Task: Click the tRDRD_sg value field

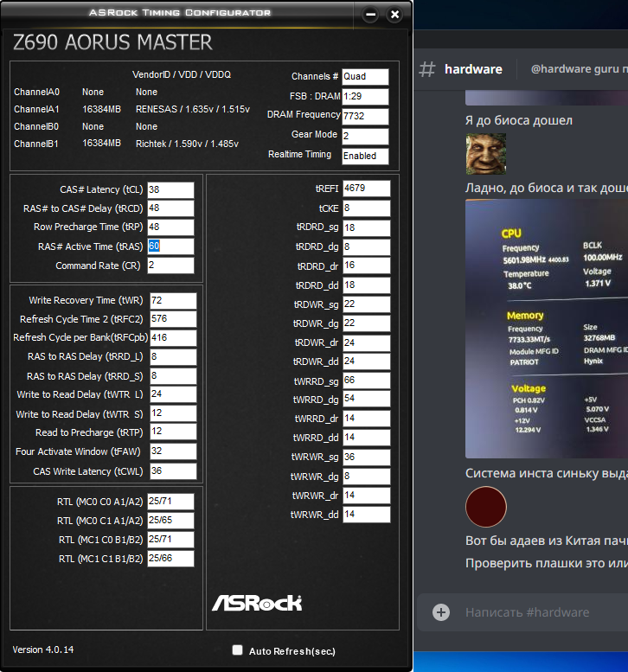Action: (x=367, y=228)
